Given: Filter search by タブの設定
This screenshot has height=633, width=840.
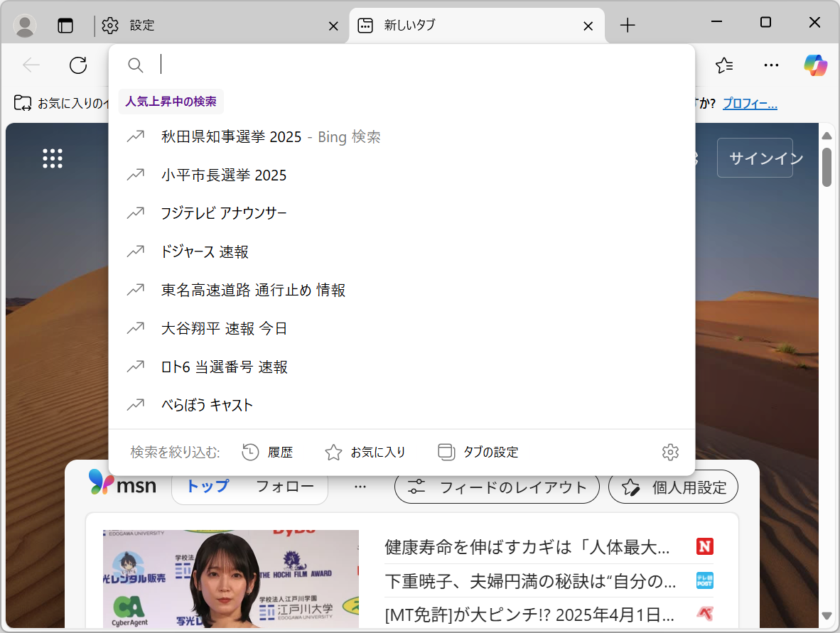Looking at the screenshot, I should coord(478,451).
